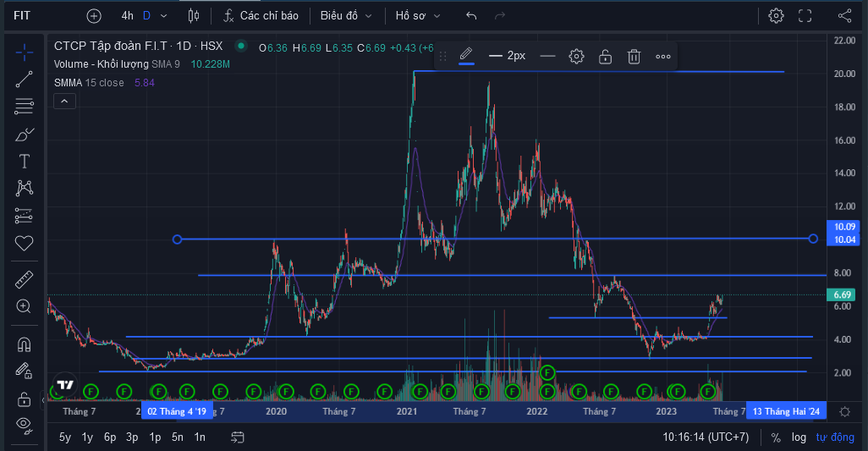Toggle percent scale mode

click(776, 437)
